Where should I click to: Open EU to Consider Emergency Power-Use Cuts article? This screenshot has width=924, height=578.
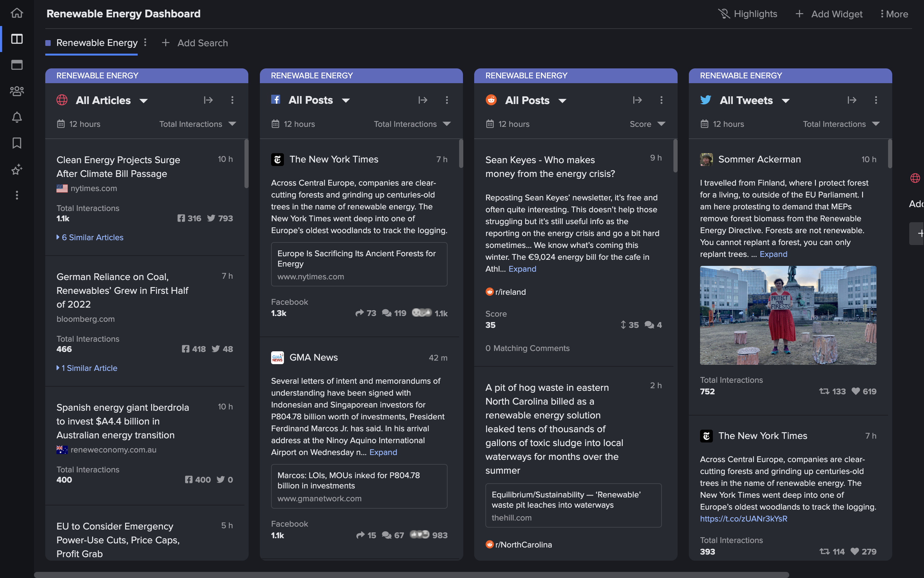(x=118, y=540)
